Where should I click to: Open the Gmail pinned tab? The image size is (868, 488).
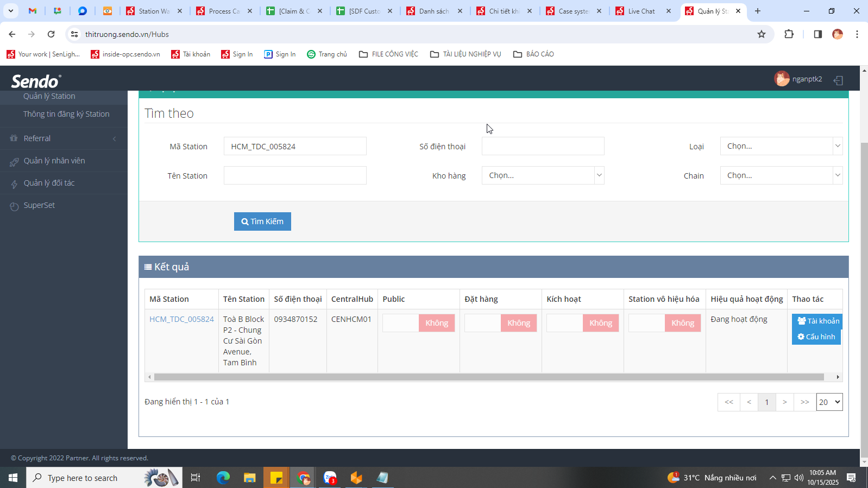coord(33,11)
